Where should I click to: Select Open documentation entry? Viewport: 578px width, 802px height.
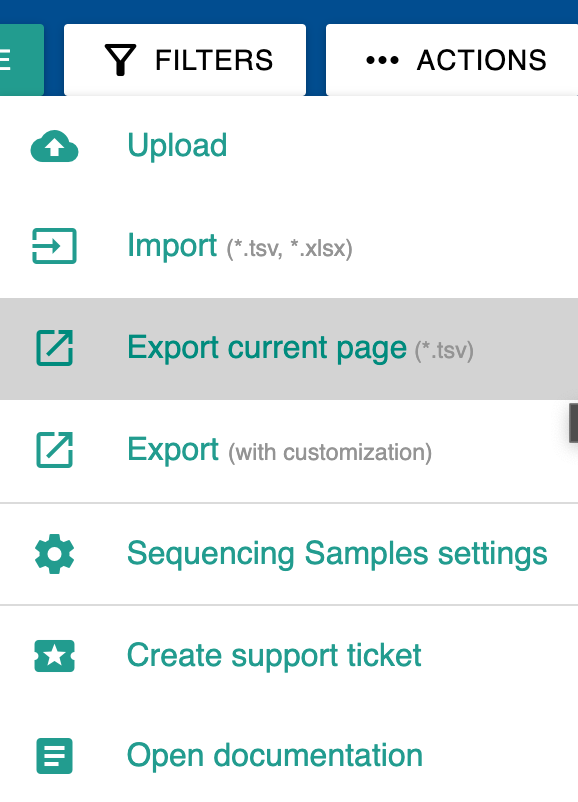click(289, 755)
